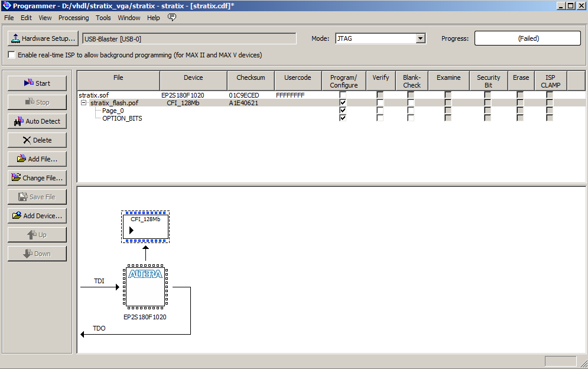588x369 pixels.
Task: Click the TDO label in chain diagram
Action: [x=99, y=328]
